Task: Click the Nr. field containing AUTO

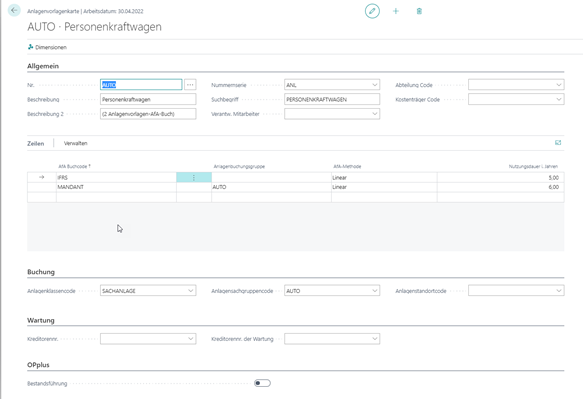Action: point(141,85)
